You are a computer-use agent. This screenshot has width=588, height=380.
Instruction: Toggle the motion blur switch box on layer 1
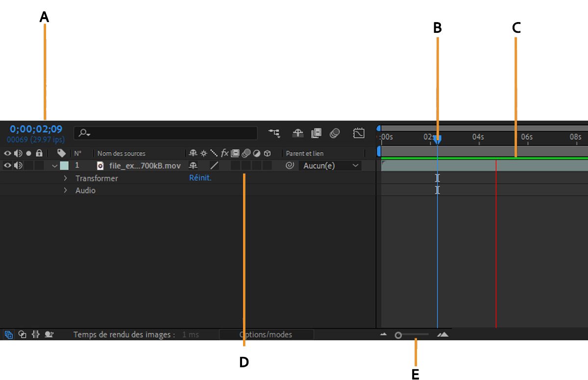pyautogui.click(x=246, y=166)
